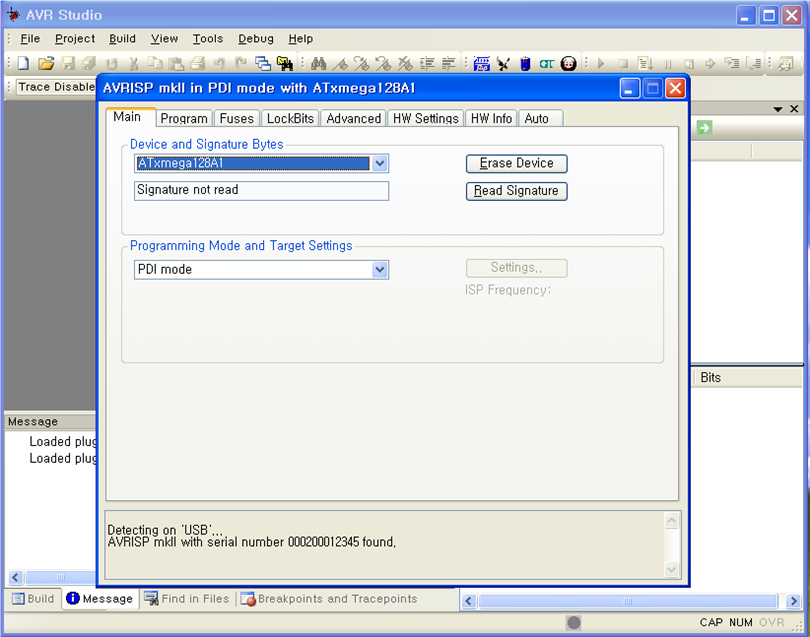Click the Connect plug toolbar icon
Image resolution: width=810 pixels, height=637 pixels.
pos(503,64)
